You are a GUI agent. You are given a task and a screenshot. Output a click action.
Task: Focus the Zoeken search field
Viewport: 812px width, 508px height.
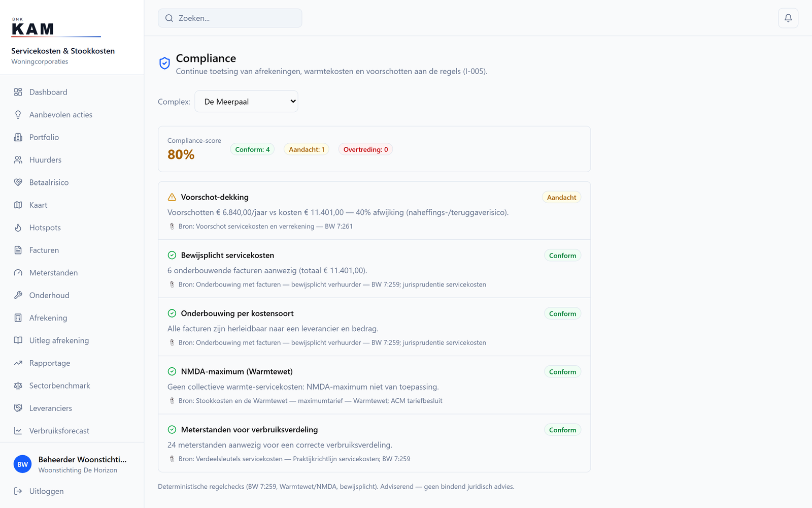[230, 18]
